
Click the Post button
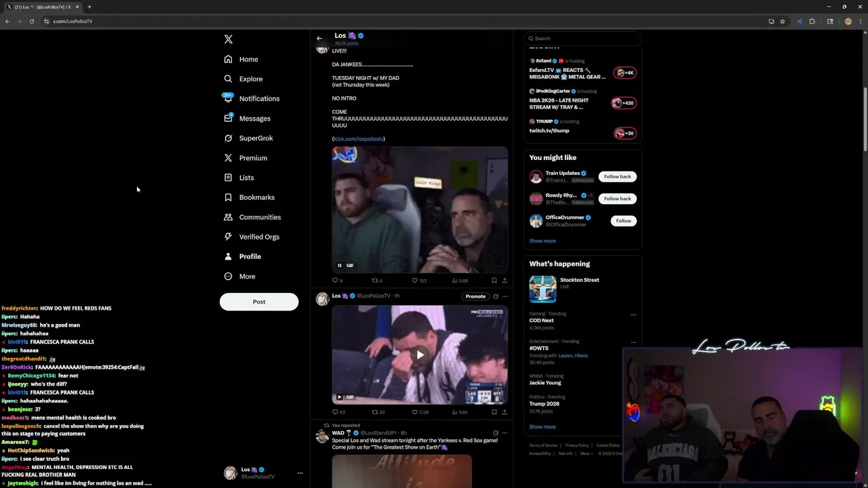259,302
